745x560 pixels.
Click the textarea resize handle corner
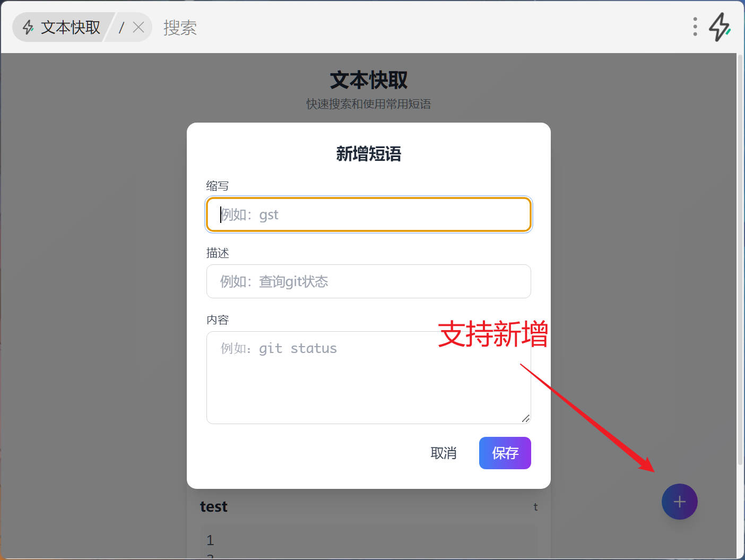pyautogui.click(x=525, y=418)
